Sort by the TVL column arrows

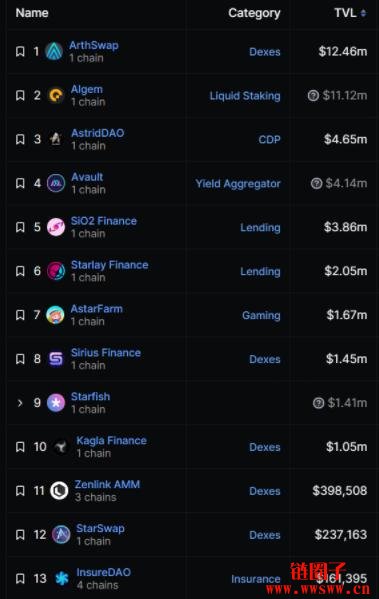363,13
